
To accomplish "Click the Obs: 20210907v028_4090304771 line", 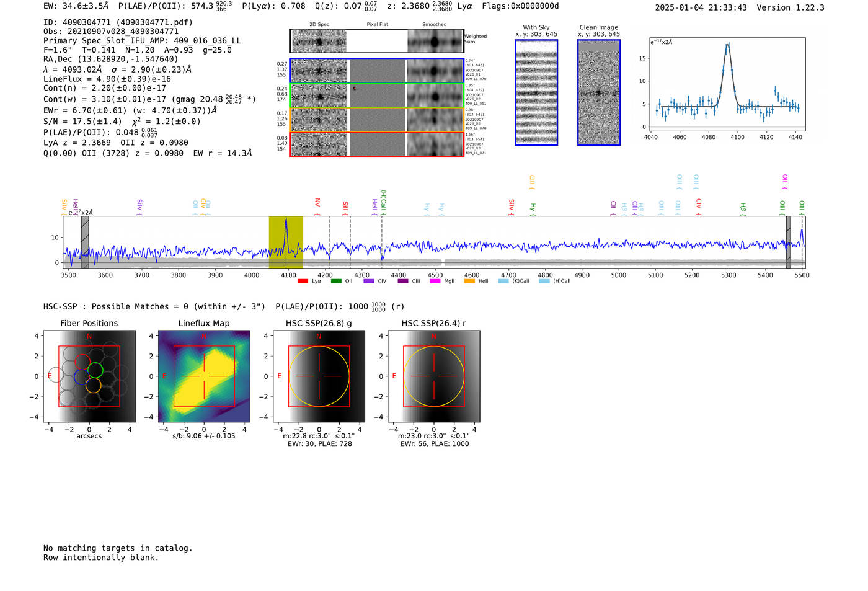I will point(111,32).
